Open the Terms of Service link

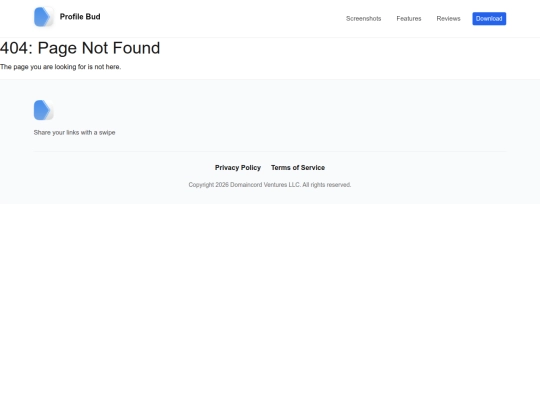click(298, 168)
